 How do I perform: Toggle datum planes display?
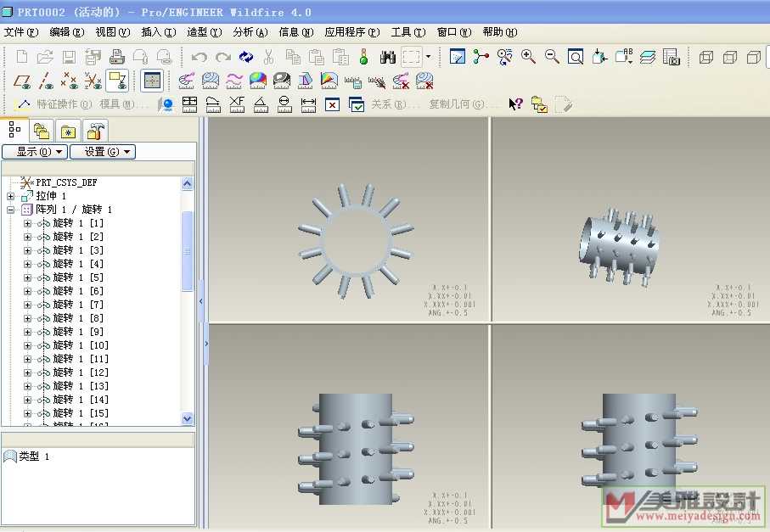point(23,81)
